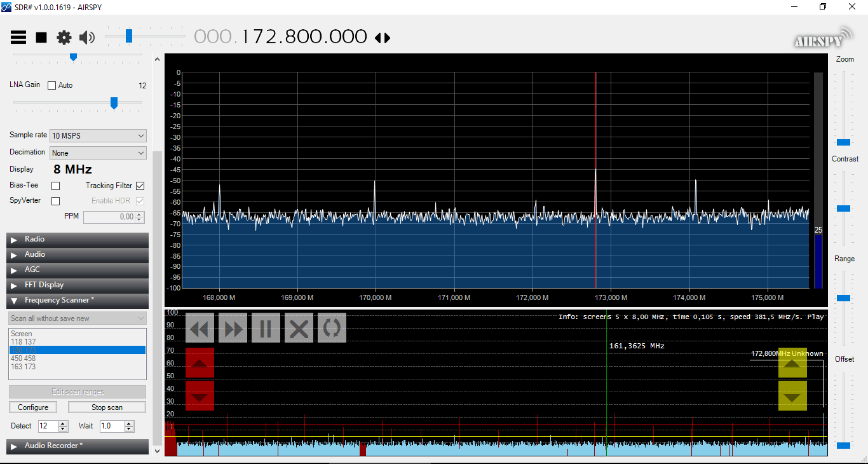
Task: Select the highlighted 138 173 range
Action: pyautogui.click(x=78, y=350)
